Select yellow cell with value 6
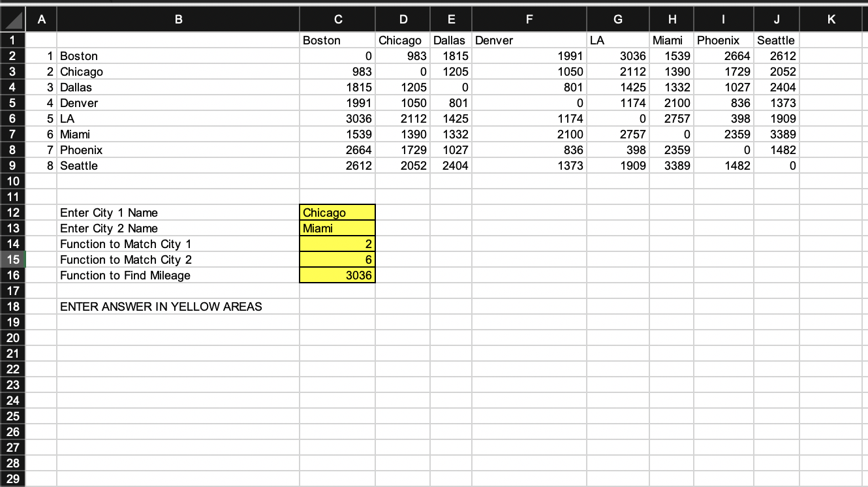This screenshot has width=868, height=487. click(x=337, y=259)
